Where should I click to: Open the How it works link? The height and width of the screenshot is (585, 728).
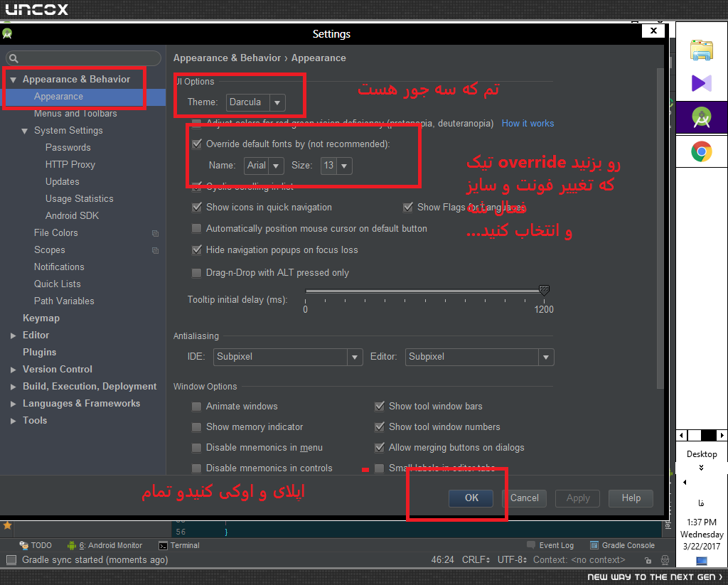[528, 124]
